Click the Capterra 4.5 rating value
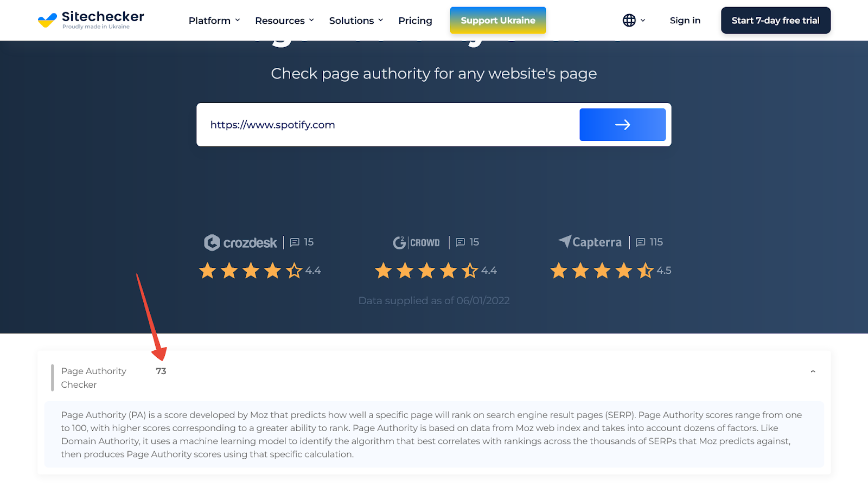This screenshot has width=868, height=488. [664, 271]
